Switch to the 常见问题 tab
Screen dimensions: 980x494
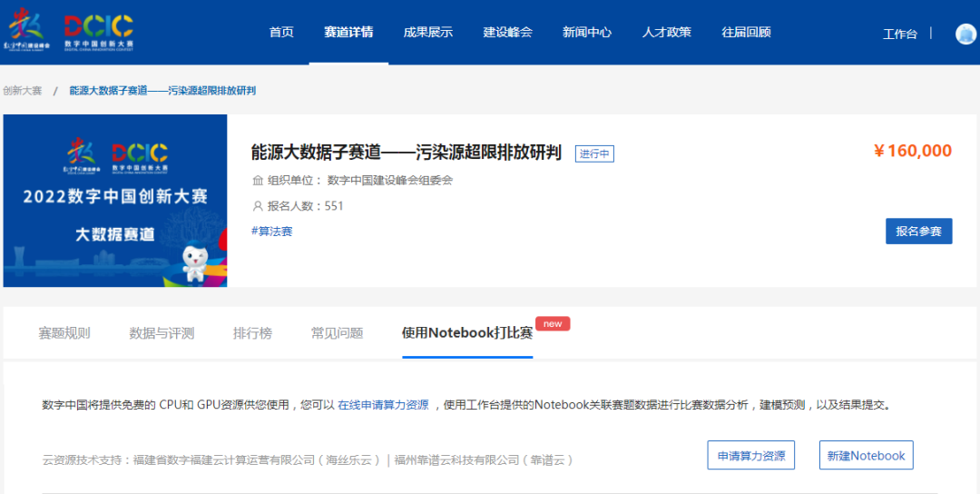338,333
